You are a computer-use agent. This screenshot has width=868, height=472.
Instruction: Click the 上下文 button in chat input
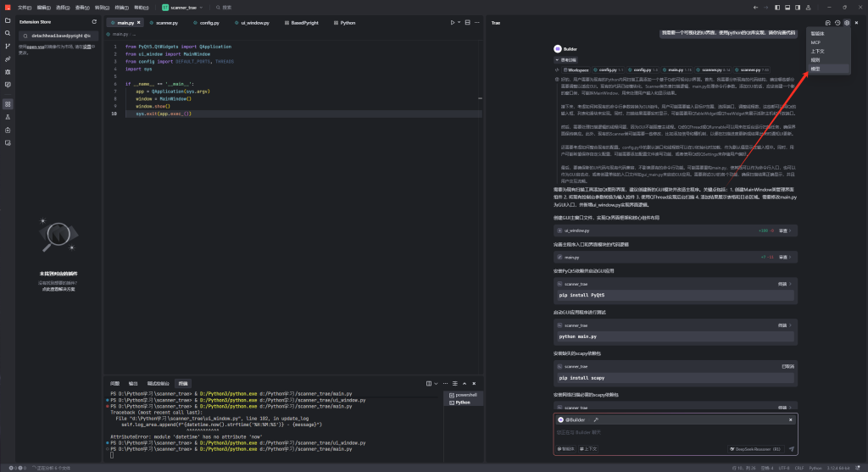click(x=588, y=449)
